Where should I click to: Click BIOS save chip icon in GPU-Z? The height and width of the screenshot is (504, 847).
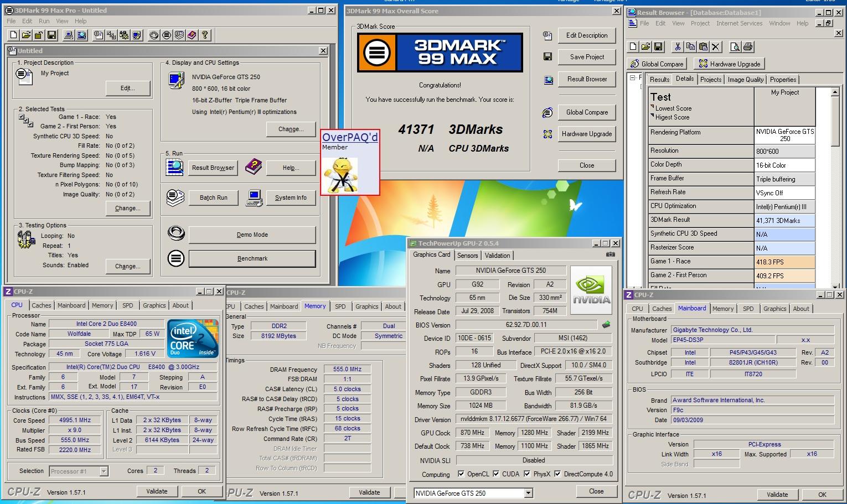pos(606,325)
